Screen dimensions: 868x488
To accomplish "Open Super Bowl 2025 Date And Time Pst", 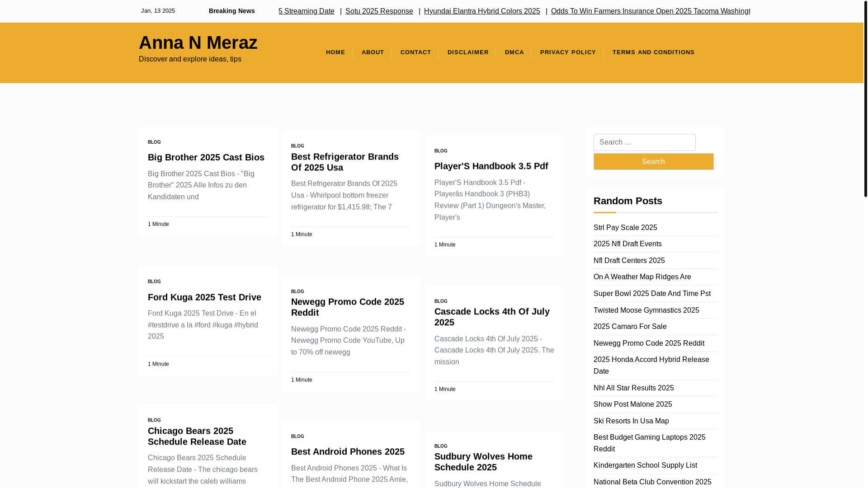I will (652, 293).
